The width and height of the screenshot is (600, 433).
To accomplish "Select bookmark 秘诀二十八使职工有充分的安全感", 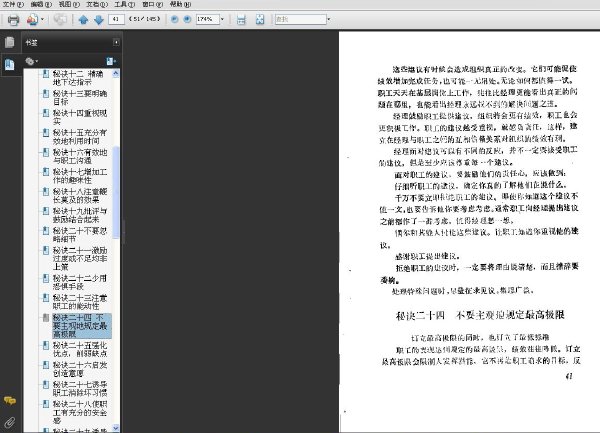I will 80,412.
